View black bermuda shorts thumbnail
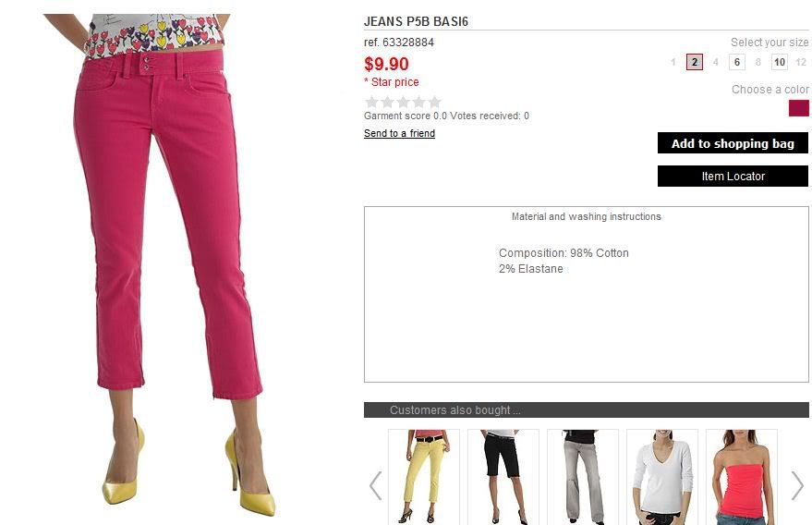The height and width of the screenshot is (525, 812). point(503,477)
